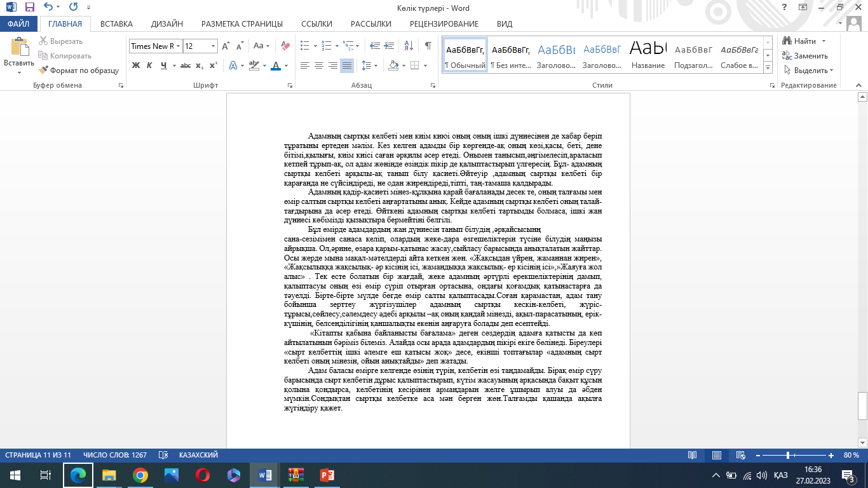Increase font size with the grow icon
This screenshot has width=868, height=488.
[x=226, y=46]
